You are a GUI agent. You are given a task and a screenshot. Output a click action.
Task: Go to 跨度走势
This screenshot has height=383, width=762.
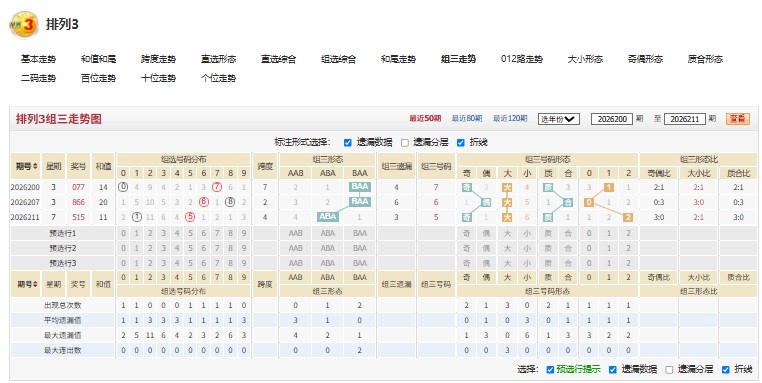pyautogui.click(x=158, y=59)
